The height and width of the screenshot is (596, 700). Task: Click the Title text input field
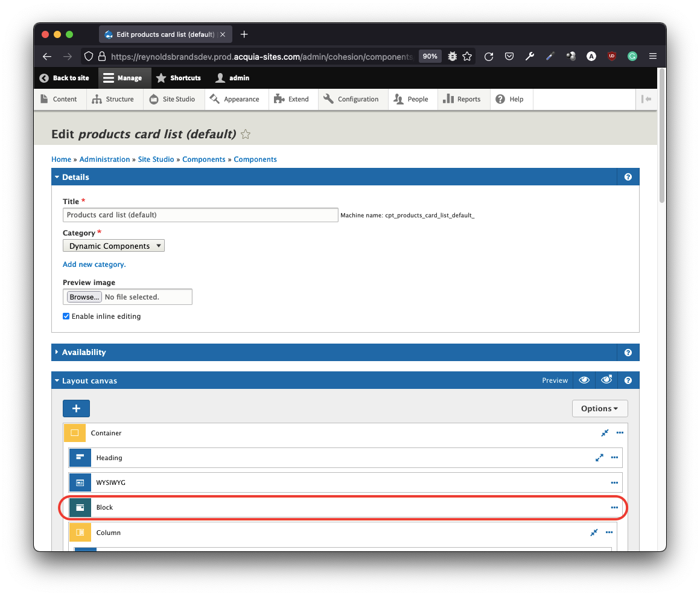[x=200, y=215]
